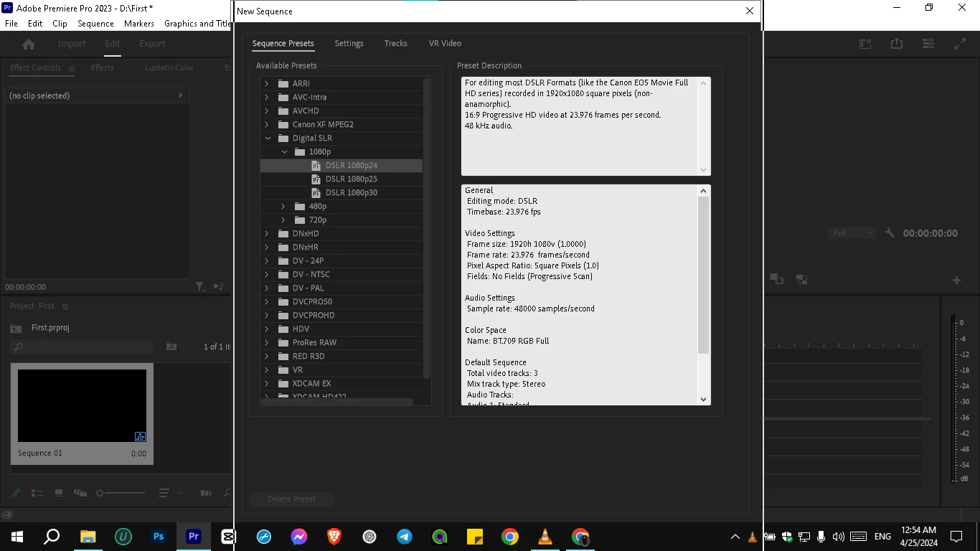This screenshot has height=551, width=980.
Task: Expand the AVC-Intra preset folder
Action: click(x=267, y=97)
